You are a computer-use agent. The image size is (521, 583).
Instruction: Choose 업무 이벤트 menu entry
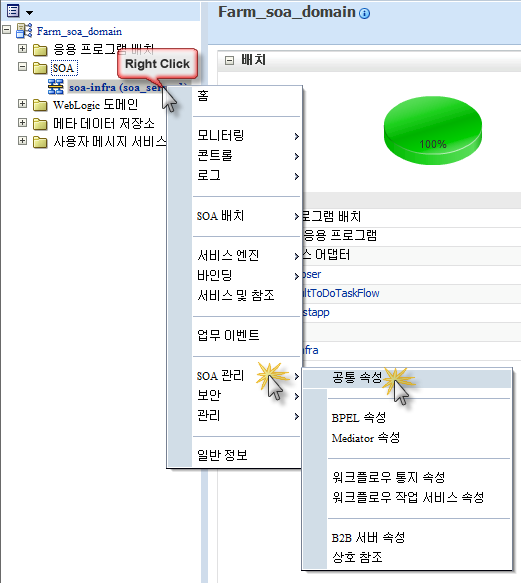coord(245,335)
